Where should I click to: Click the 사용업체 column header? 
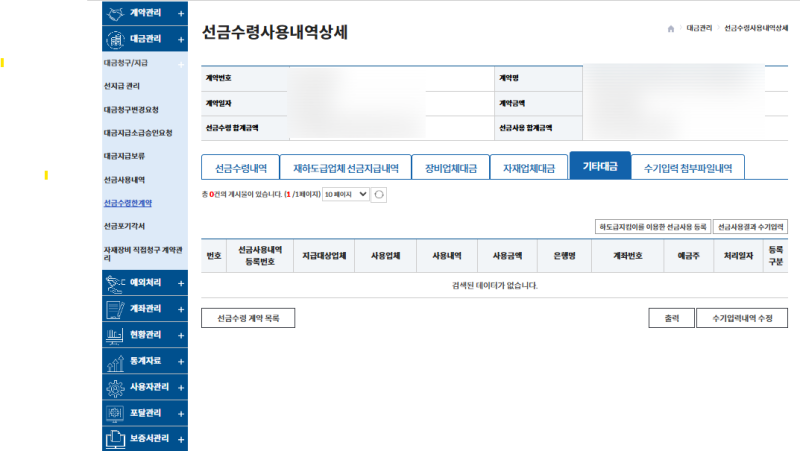[x=386, y=256]
